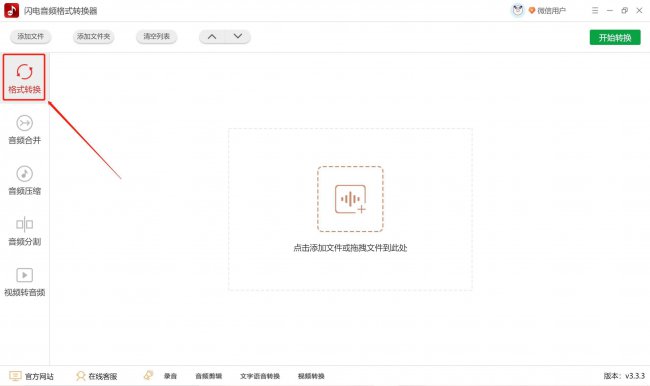Image resolution: width=650 pixels, height=386 pixels.
Task: Select the 格式转换 format conversion tab
Action: pyautogui.click(x=24, y=78)
